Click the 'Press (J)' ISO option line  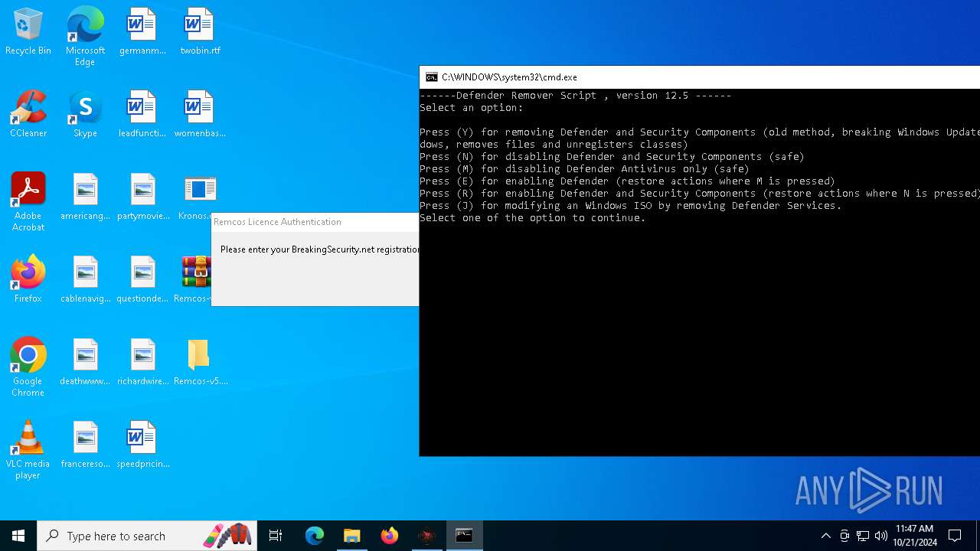(x=630, y=206)
